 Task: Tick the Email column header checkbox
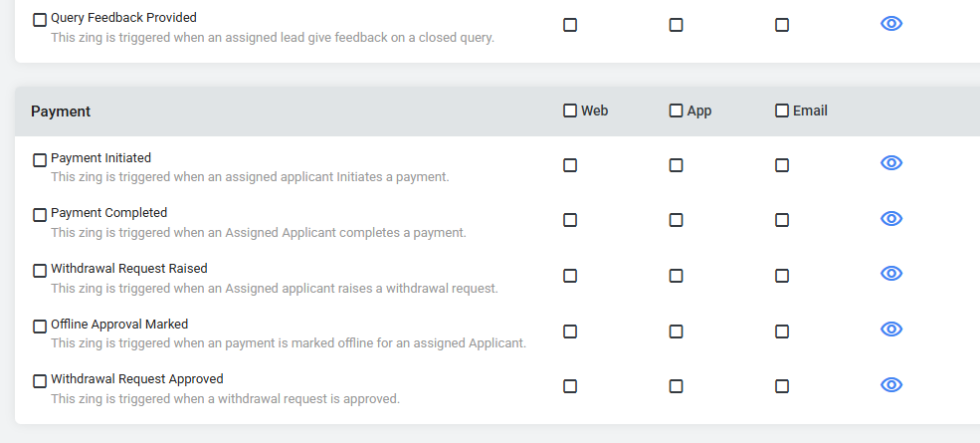(x=782, y=111)
